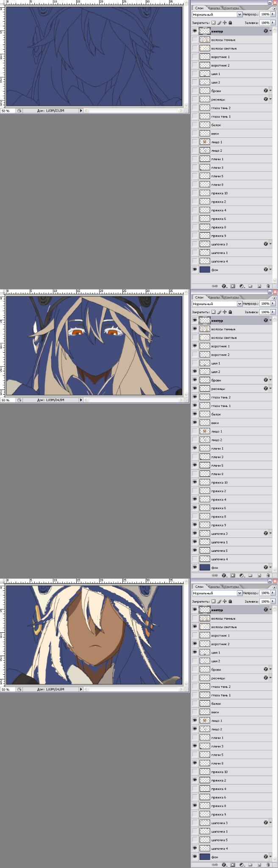Add adjustment layer in outline-only document's layers panel

click(x=242, y=286)
